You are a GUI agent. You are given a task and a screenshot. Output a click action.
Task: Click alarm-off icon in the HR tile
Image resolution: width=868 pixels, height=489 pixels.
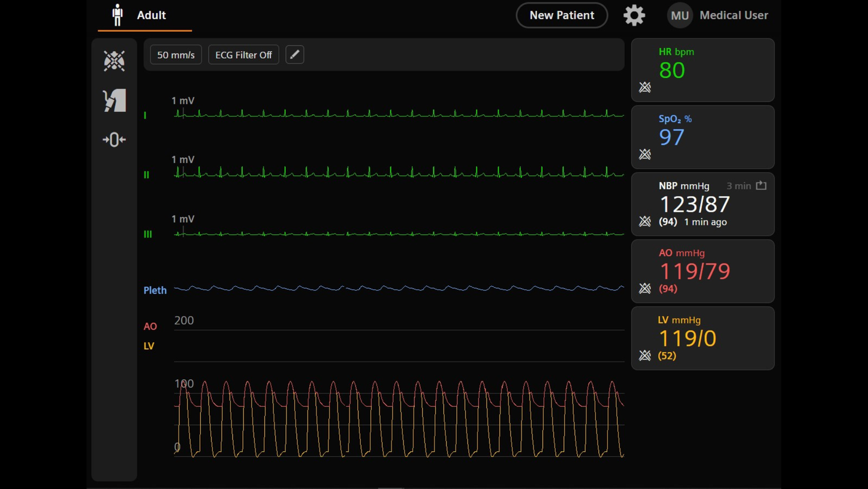pyautogui.click(x=645, y=88)
